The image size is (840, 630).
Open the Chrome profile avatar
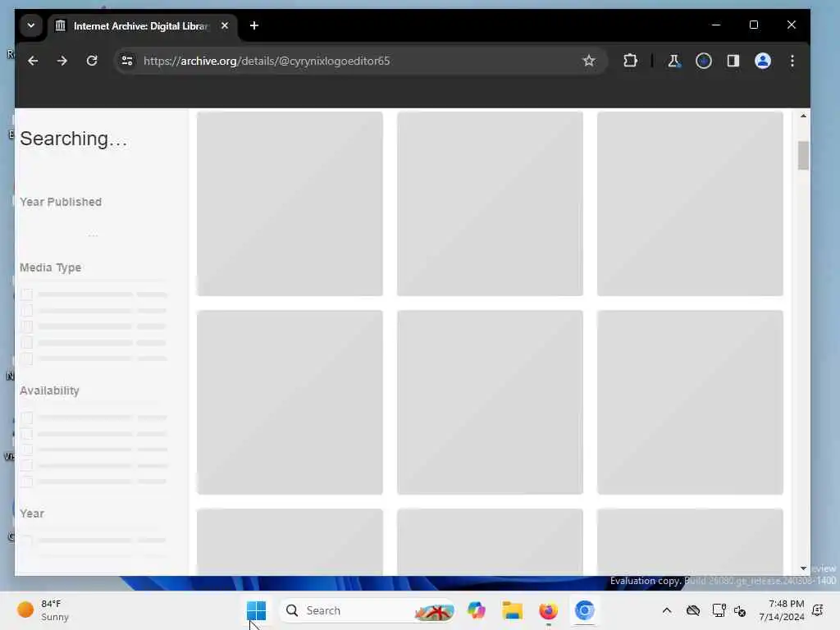[762, 61]
